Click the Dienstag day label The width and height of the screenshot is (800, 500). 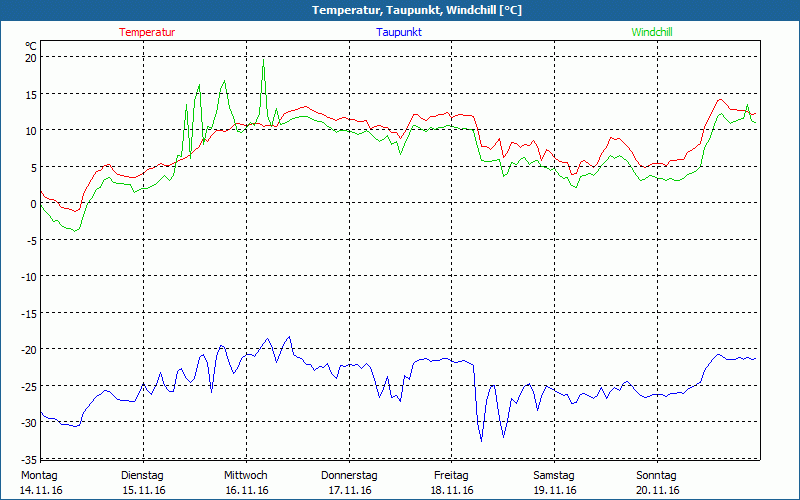pos(142,475)
